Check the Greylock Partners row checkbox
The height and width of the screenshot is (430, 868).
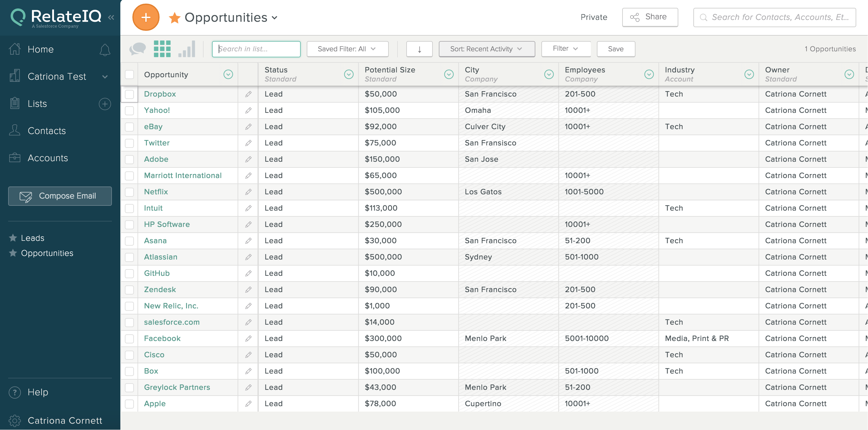(x=129, y=387)
